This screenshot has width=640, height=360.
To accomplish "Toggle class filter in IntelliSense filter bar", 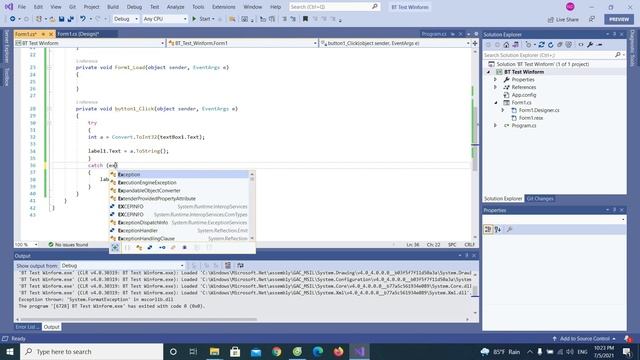I will (139, 247).
